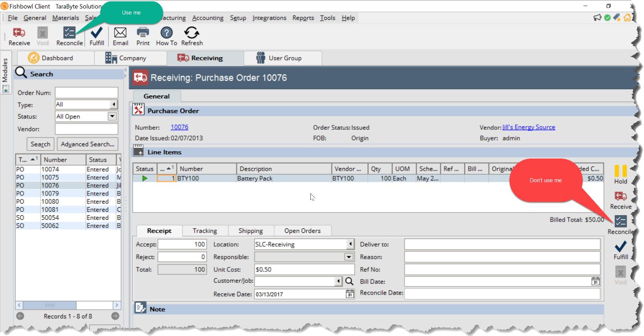644x336 pixels.
Task: Switch to the Dashboard module tab
Action: (56, 58)
